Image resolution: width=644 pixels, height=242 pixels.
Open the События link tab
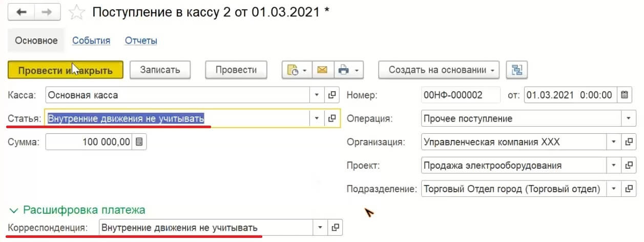91,41
